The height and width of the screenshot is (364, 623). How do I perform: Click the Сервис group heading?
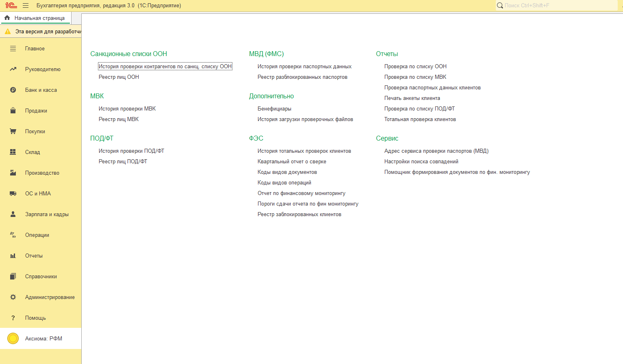coord(387,138)
